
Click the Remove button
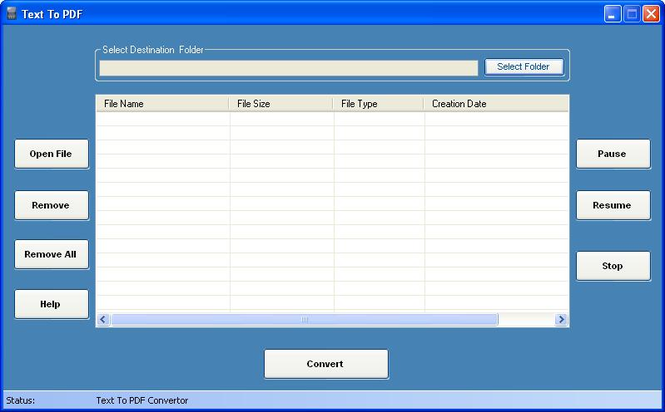coord(51,205)
